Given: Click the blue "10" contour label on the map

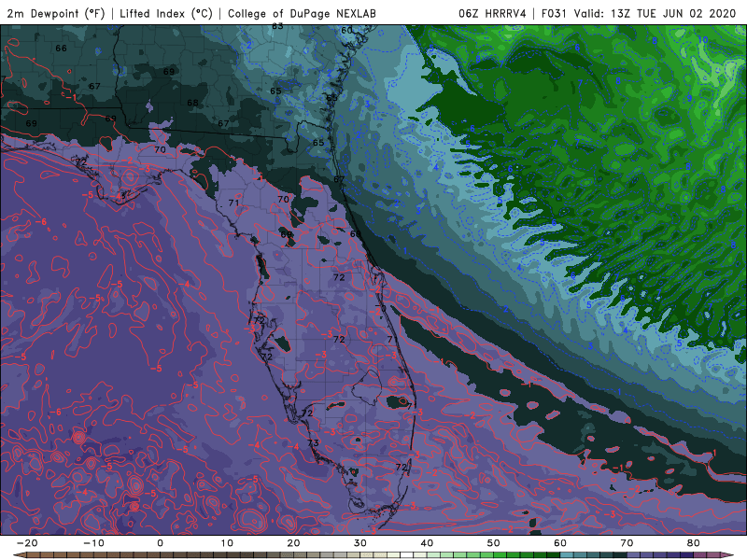Looking at the screenshot, I should coord(703,40).
